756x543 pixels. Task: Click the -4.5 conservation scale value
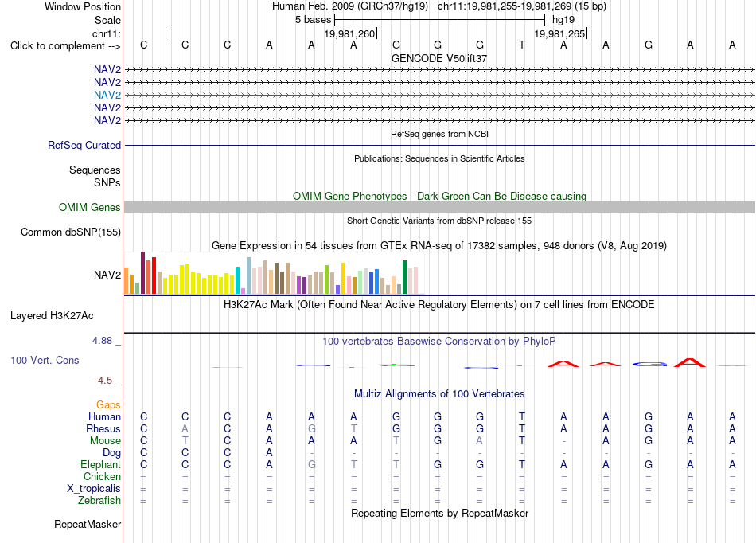(x=103, y=381)
